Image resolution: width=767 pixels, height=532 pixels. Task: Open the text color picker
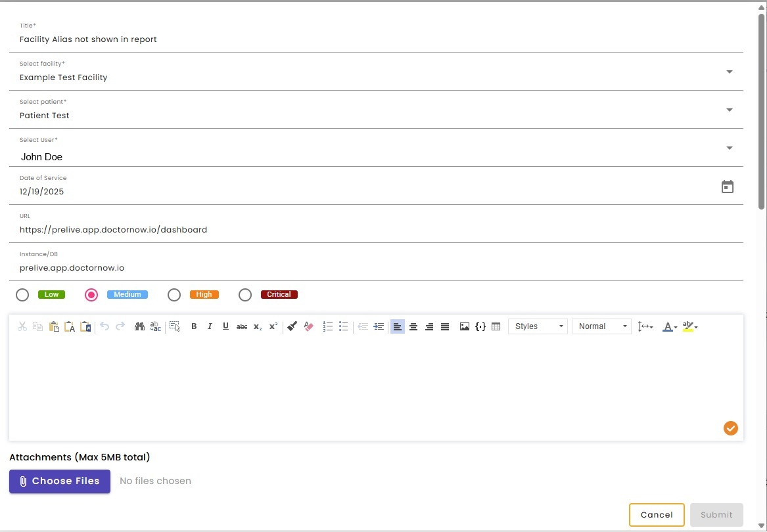(x=670, y=326)
